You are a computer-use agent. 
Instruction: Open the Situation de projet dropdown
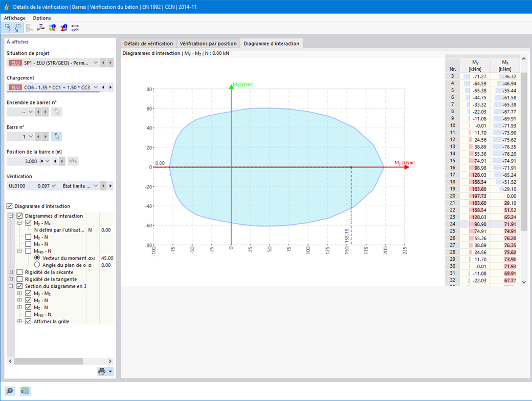point(96,63)
